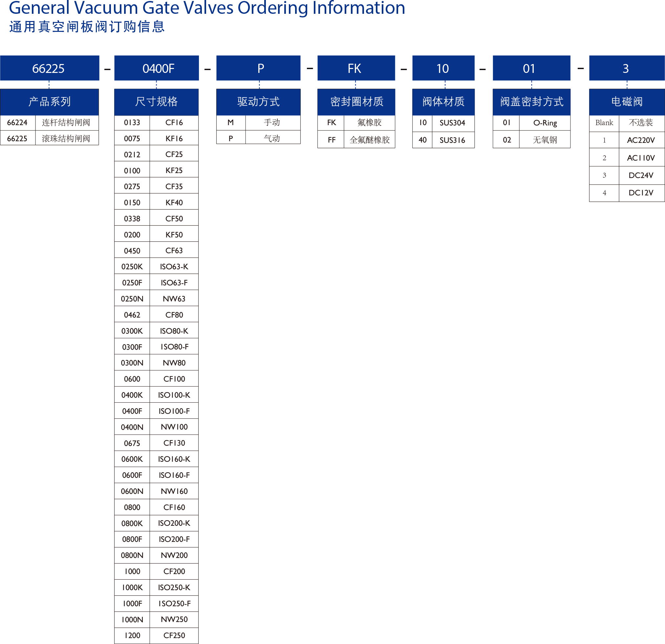Click the 电磁阀 header cell

tap(627, 101)
